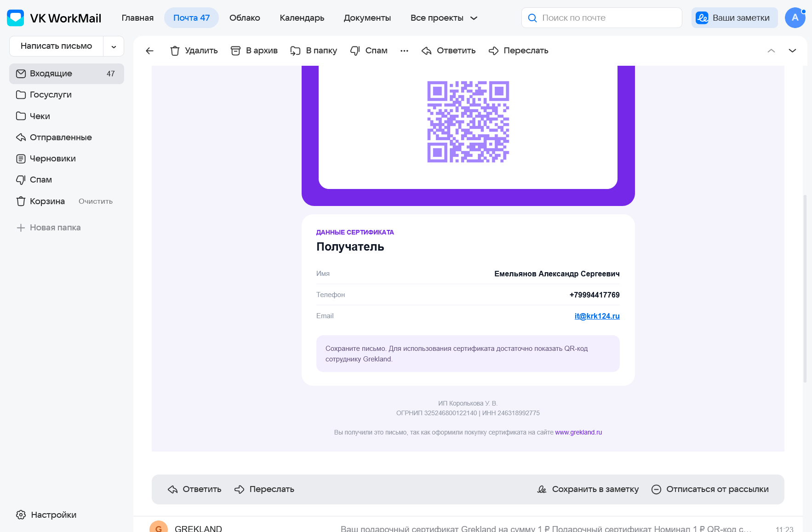Click the unsubscribe circle-minus icon
The height and width of the screenshot is (532, 812).
click(x=656, y=490)
